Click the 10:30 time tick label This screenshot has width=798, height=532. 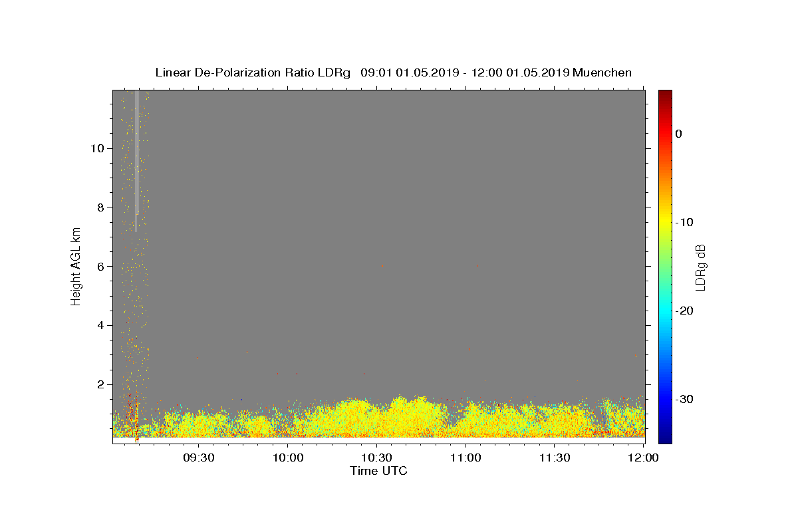click(376, 458)
